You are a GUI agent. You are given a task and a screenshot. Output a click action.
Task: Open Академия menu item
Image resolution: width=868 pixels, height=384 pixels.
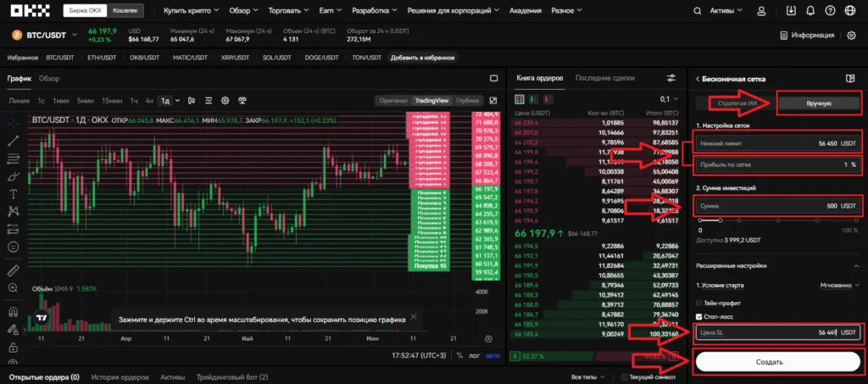pos(526,10)
